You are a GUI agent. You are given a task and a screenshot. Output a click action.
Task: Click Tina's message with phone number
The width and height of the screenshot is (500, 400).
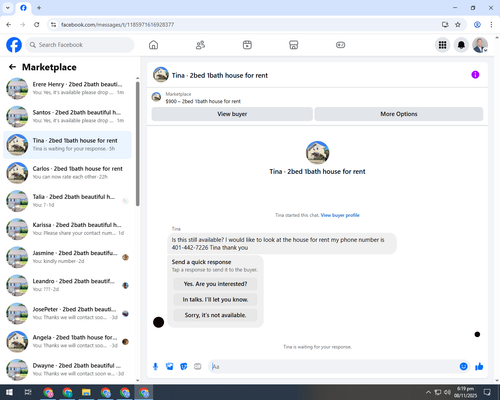tap(282, 244)
